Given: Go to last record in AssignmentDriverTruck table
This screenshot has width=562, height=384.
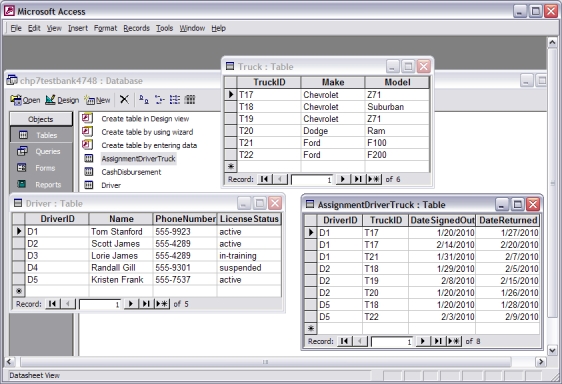Looking at the screenshot, I should pyautogui.click(x=438, y=341).
